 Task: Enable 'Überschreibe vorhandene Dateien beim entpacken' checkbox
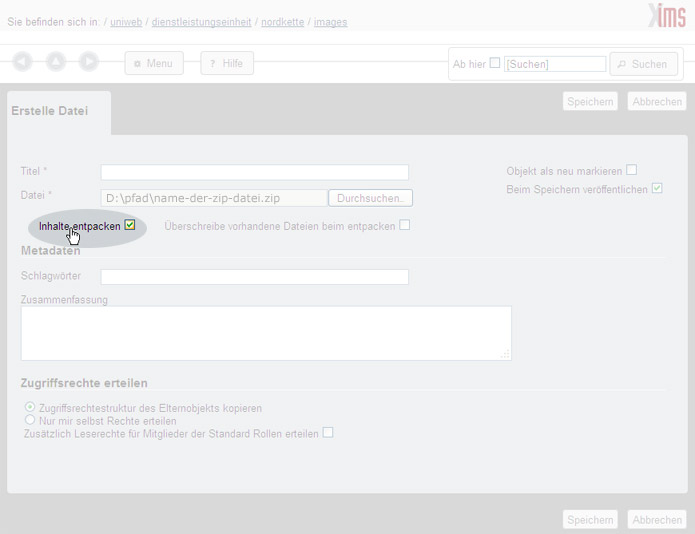(x=404, y=225)
